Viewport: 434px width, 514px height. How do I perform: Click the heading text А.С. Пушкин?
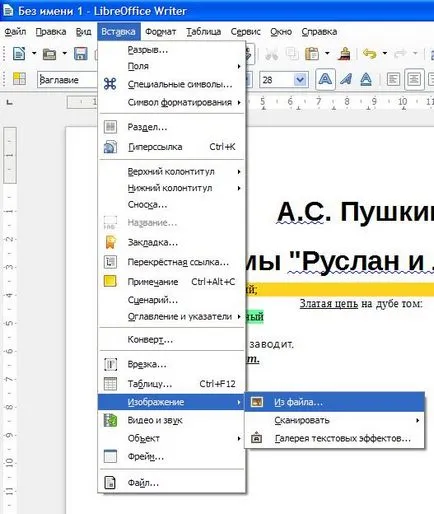(x=355, y=212)
